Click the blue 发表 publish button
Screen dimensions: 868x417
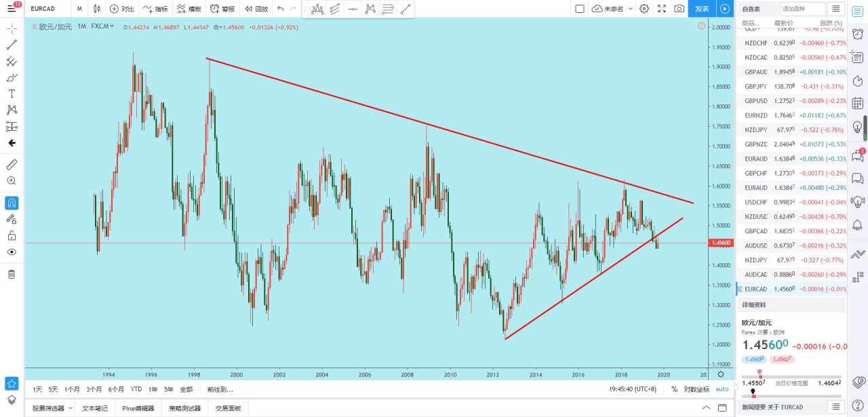point(702,9)
